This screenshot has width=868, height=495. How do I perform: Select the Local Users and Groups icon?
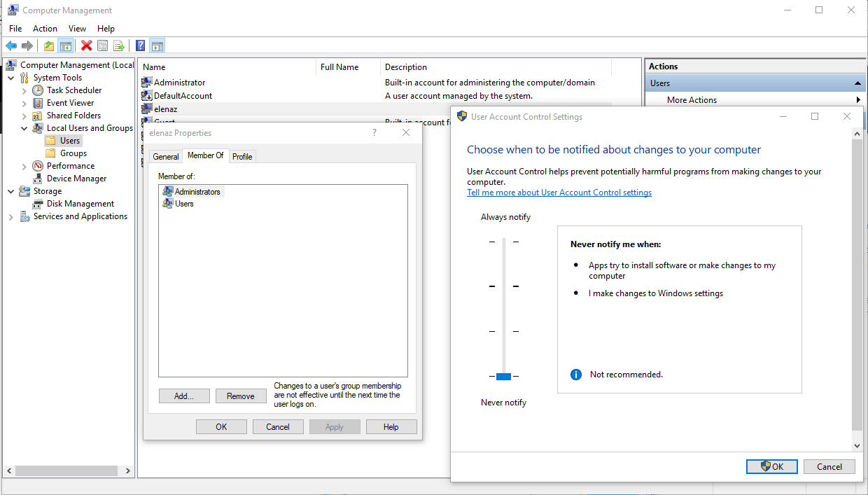[x=38, y=128]
